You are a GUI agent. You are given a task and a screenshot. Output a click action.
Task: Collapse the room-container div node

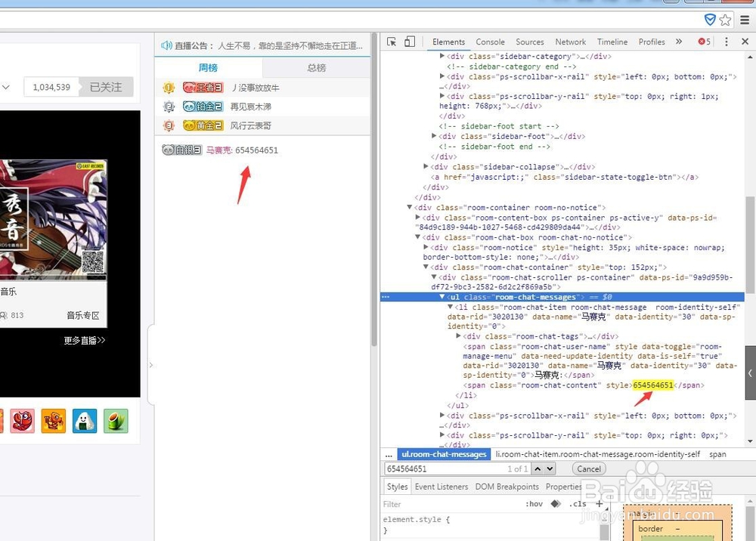409,207
